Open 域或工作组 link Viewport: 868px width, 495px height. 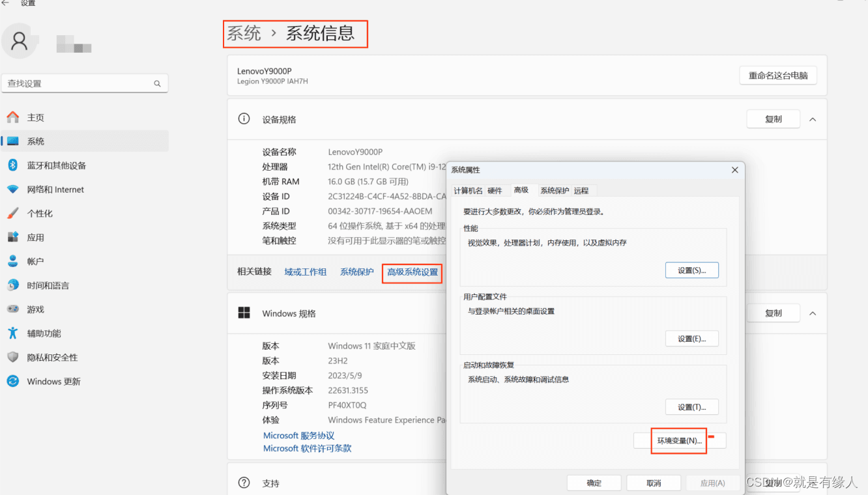click(x=306, y=272)
